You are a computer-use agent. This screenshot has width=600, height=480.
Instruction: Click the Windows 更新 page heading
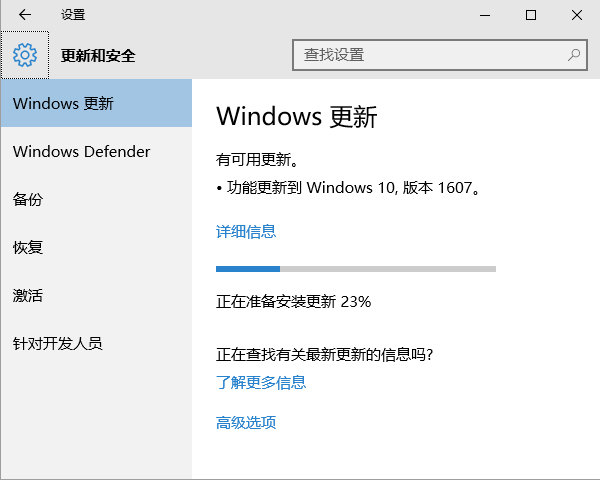coord(297,116)
